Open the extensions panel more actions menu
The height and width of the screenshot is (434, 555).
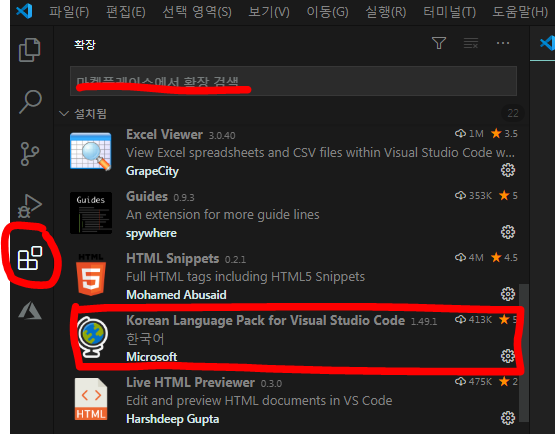503,43
